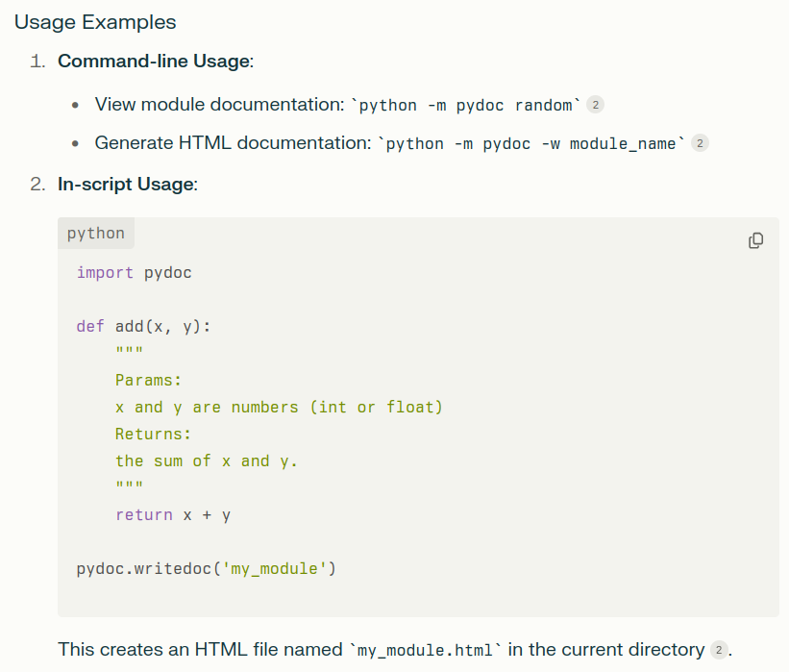The image size is (789, 672).
Task: Click the pydoc.writedoc('my_module') line
Action: click(207, 569)
